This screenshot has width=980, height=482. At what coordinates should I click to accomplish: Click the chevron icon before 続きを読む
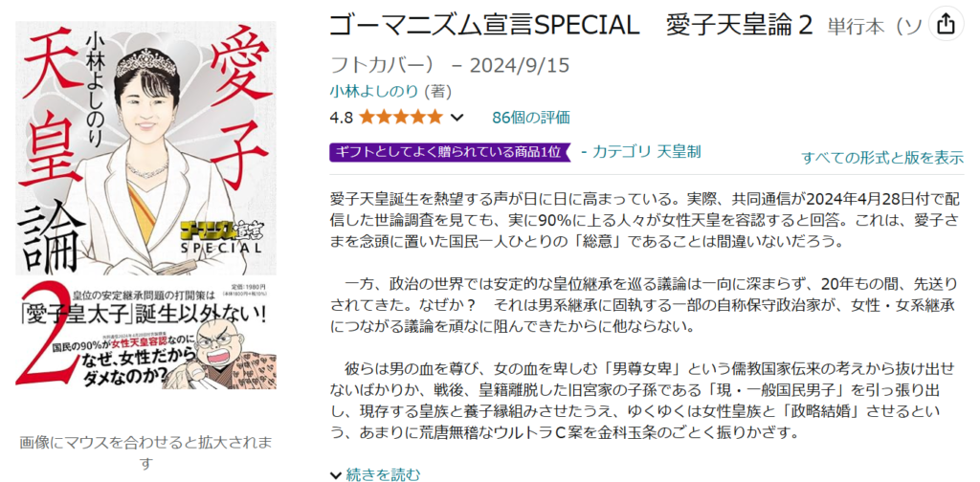tap(336, 474)
